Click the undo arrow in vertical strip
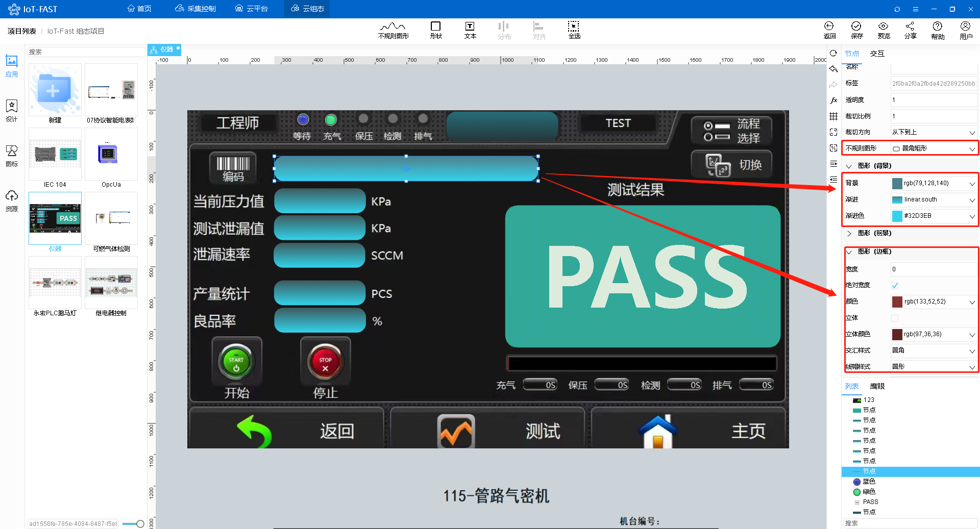The image size is (980, 529). [x=834, y=69]
